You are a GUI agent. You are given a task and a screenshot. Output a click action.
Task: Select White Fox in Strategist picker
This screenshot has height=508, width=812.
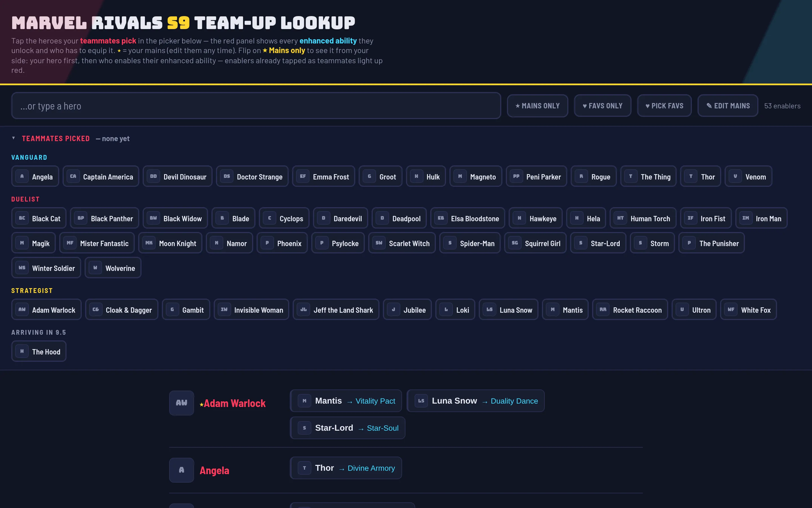pos(748,309)
